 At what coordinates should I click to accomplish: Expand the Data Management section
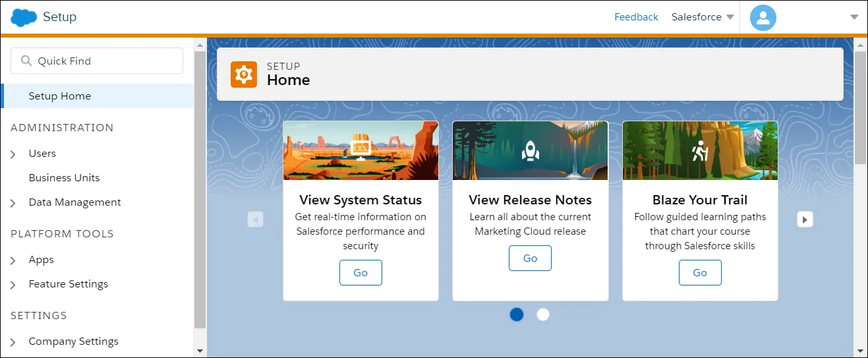[13, 203]
